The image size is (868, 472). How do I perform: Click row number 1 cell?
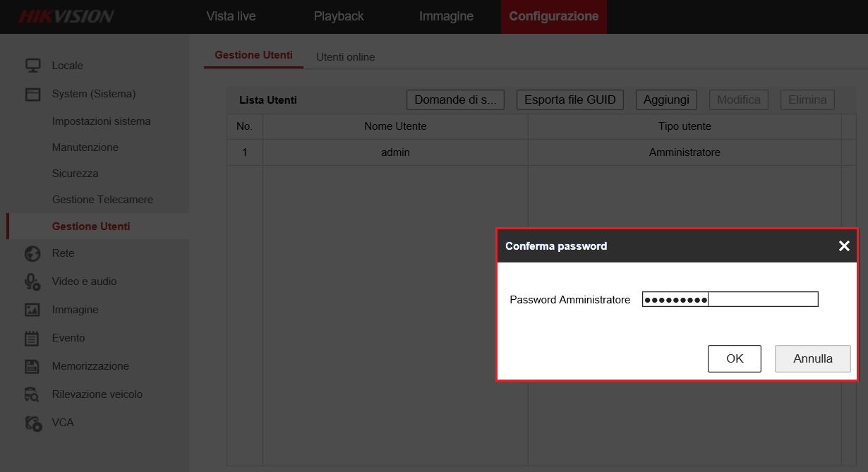[245, 152]
